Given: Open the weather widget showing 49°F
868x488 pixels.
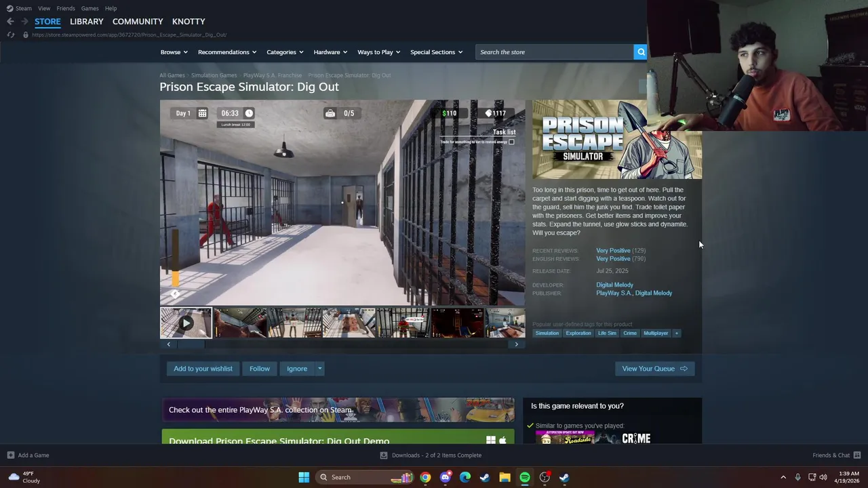Looking at the screenshot, I should 24,477.
